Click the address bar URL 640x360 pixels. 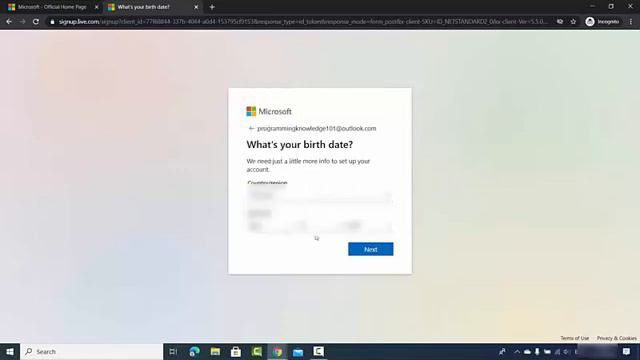[x=303, y=22]
